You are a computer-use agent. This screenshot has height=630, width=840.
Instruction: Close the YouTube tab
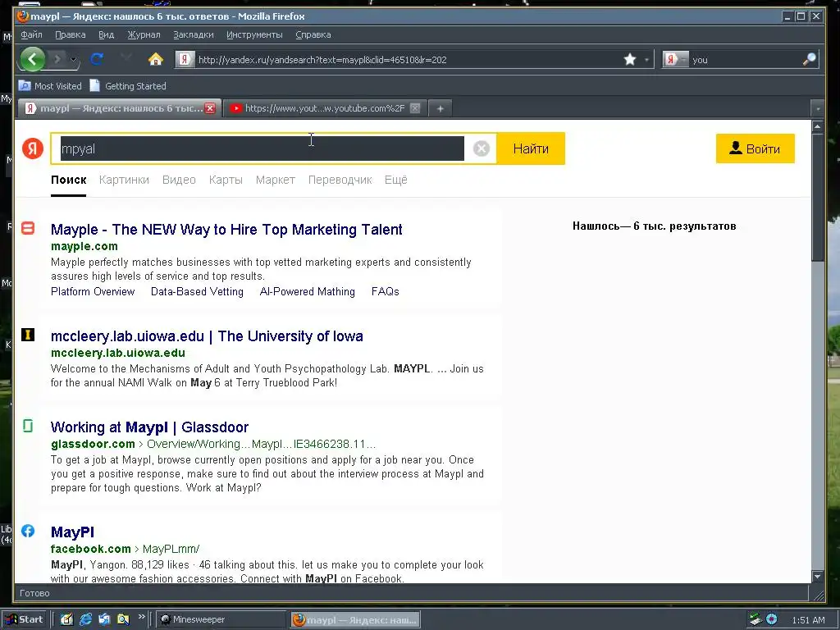pyautogui.click(x=414, y=108)
